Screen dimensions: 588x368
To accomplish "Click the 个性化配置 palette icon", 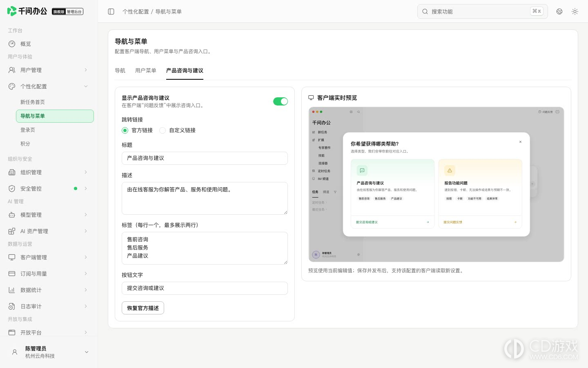I will coord(12,86).
